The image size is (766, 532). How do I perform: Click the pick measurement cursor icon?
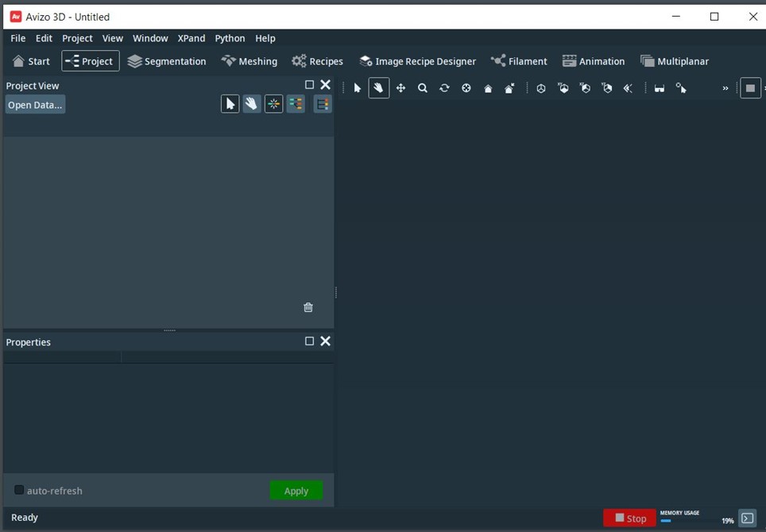pyautogui.click(x=681, y=88)
